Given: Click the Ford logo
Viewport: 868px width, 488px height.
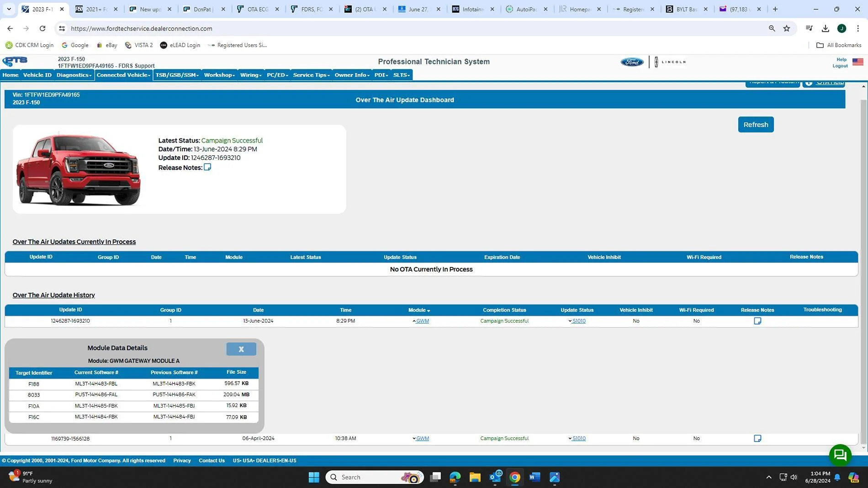Looking at the screenshot, I should click(632, 62).
